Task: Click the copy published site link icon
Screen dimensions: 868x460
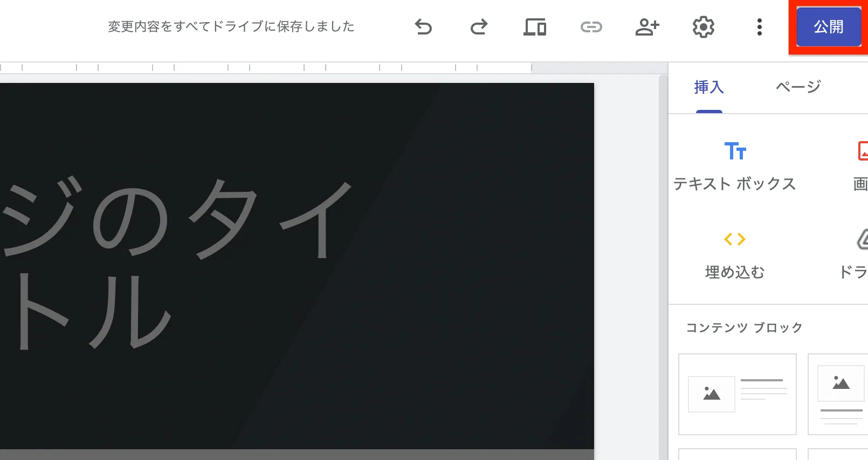Action: tap(591, 26)
